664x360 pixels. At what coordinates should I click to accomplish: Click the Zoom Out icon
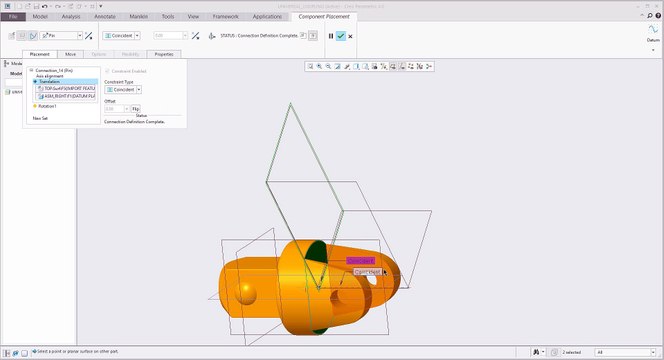[x=328, y=66]
